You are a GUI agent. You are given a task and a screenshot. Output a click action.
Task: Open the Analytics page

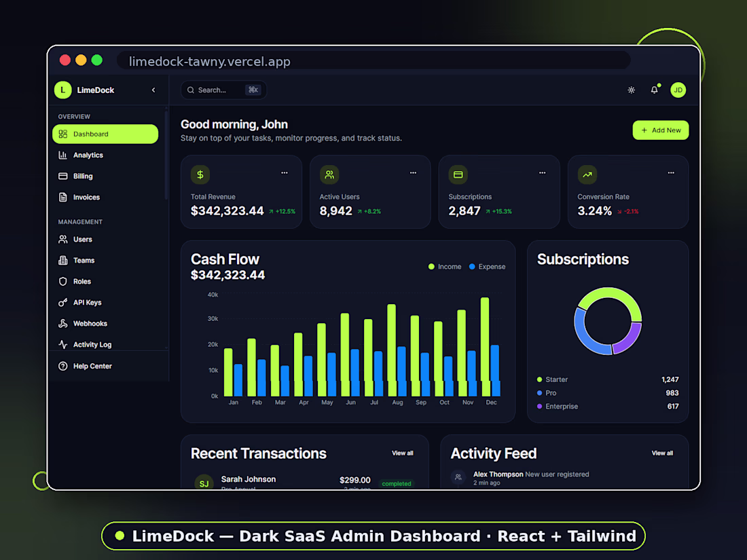pos(105,155)
